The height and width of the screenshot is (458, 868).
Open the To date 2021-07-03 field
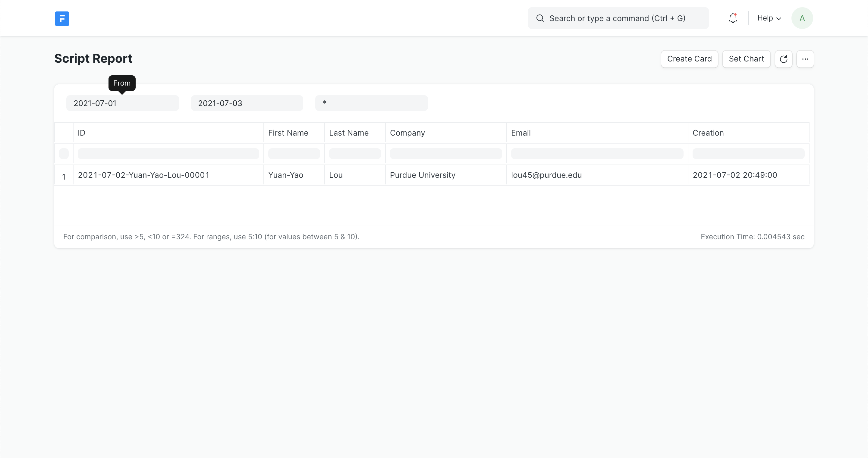coord(247,103)
